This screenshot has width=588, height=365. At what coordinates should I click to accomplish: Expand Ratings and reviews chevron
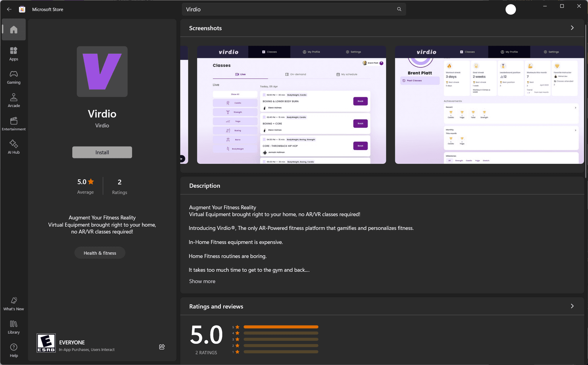click(572, 306)
